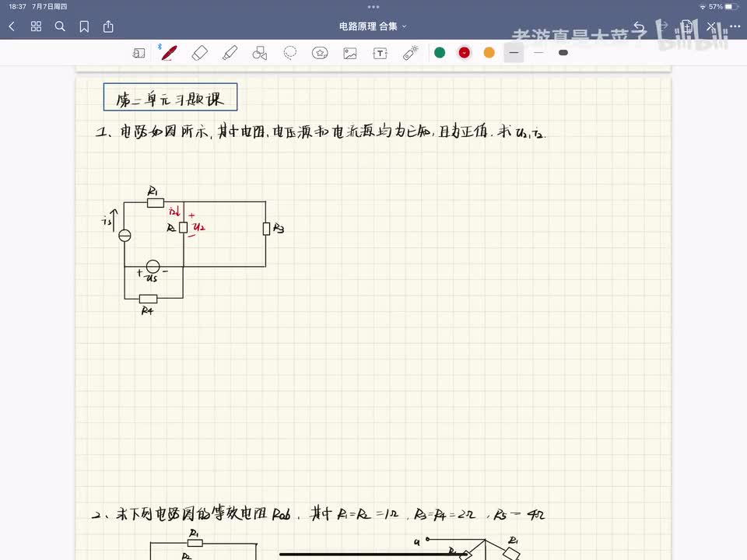The height and width of the screenshot is (560, 747).
Task: Select the thin stroke thickness
Action: pyautogui.click(x=538, y=52)
